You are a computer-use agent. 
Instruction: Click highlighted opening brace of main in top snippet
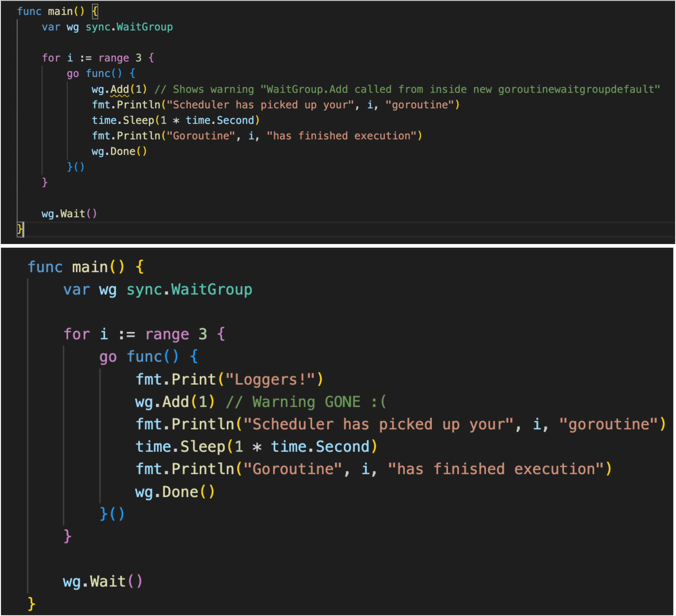coord(95,11)
